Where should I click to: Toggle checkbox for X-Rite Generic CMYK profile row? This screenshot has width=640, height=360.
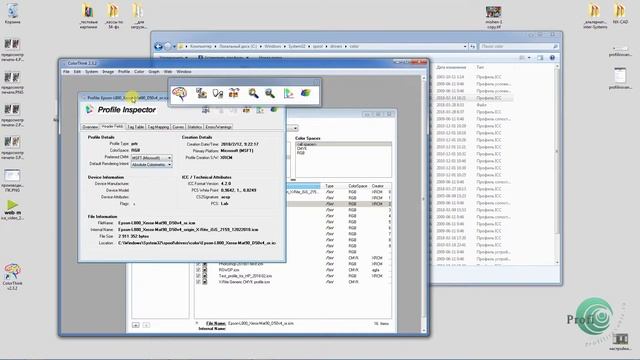pyautogui.click(x=198, y=282)
